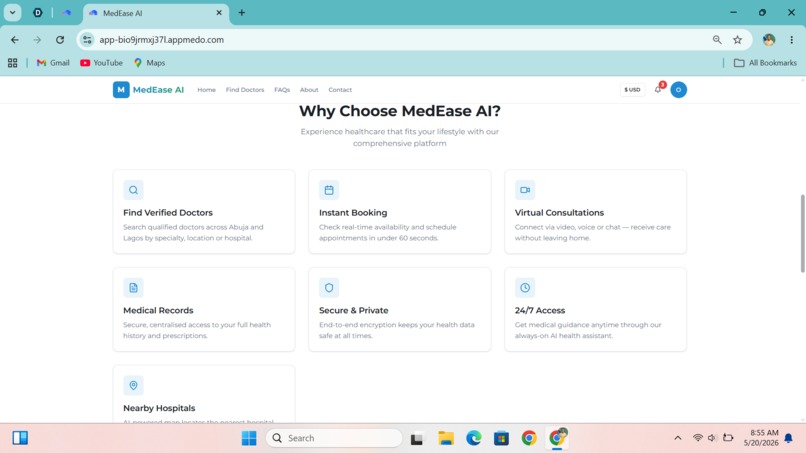This screenshot has height=453, width=806.
Task: Bookmark this page with the star
Action: click(738, 40)
